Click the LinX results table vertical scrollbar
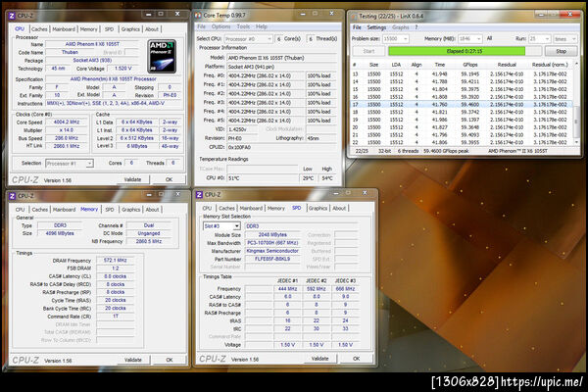Viewport: 588px width, 392px height. (x=577, y=103)
